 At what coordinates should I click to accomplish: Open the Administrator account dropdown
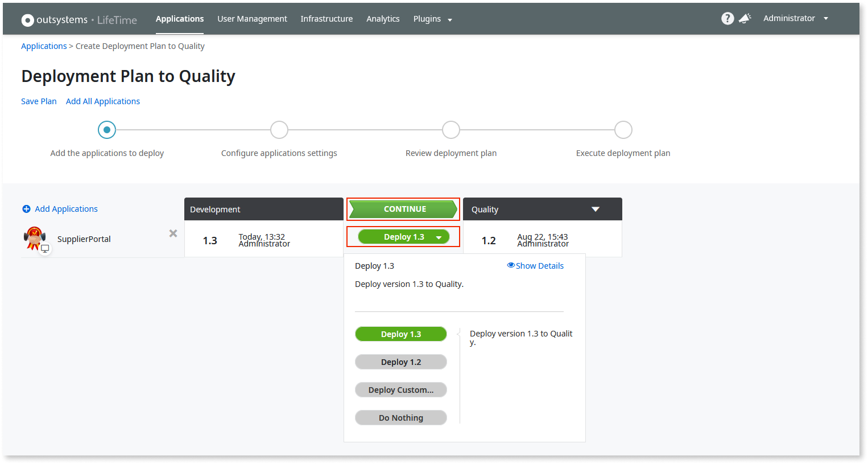coord(795,18)
